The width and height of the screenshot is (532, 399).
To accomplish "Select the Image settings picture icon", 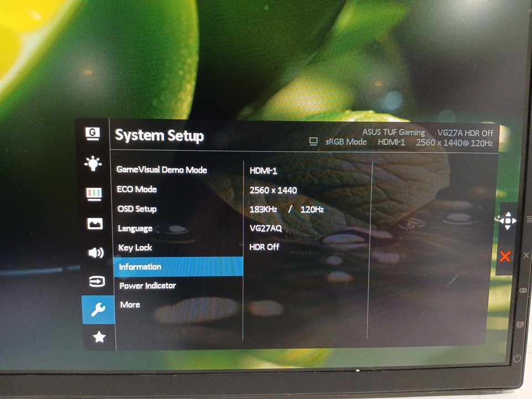I will point(95,223).
